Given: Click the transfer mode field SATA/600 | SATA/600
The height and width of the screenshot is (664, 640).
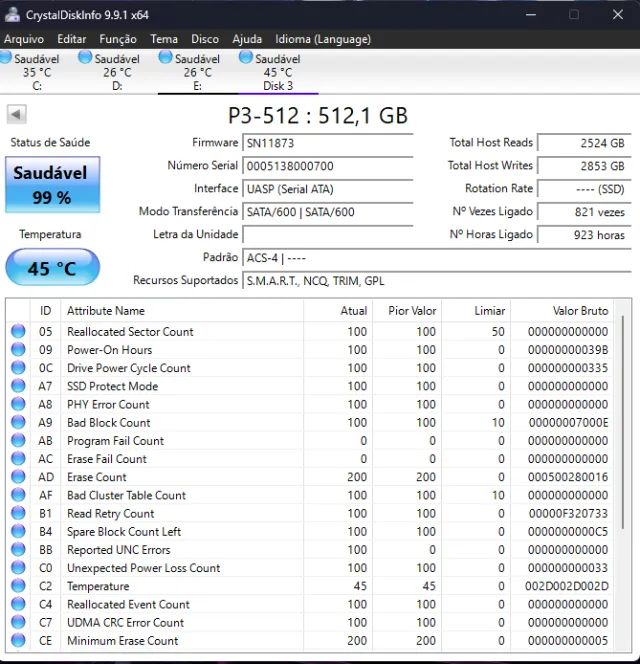Looking at the screenshot, I should (327, 212).
